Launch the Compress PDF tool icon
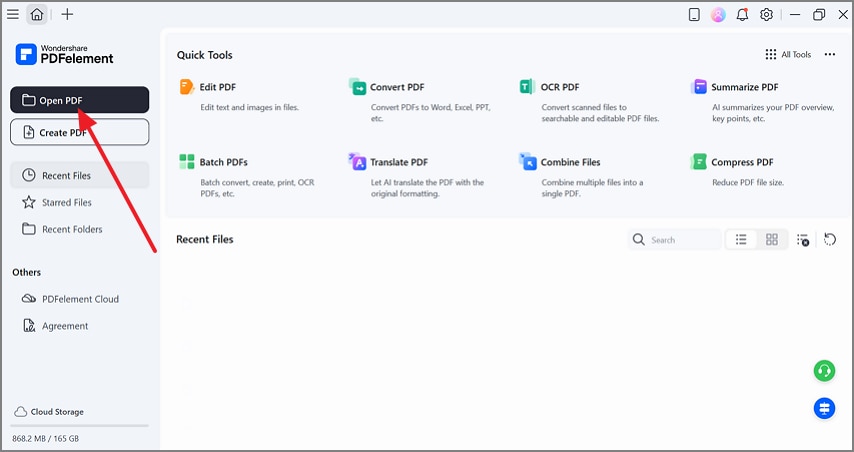The height and width of the screenshot is (452, 854). 698,162
